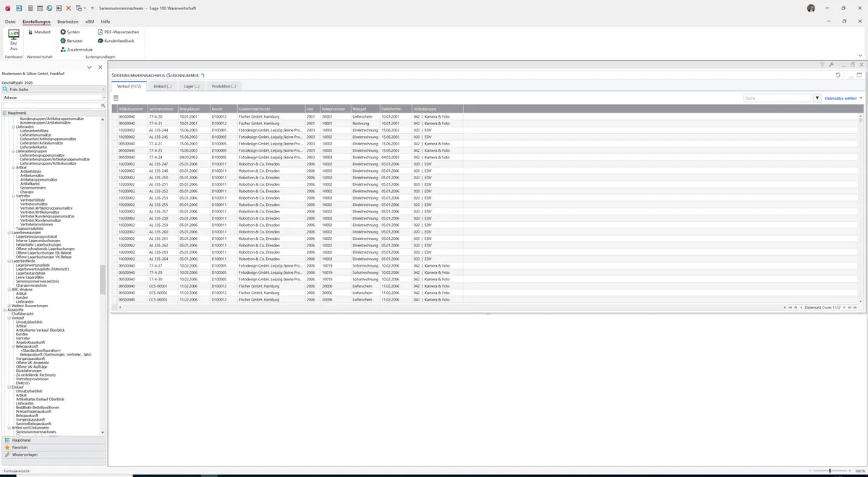Open the Mandant settings
868x477 pixels.
tap(39, 33)
